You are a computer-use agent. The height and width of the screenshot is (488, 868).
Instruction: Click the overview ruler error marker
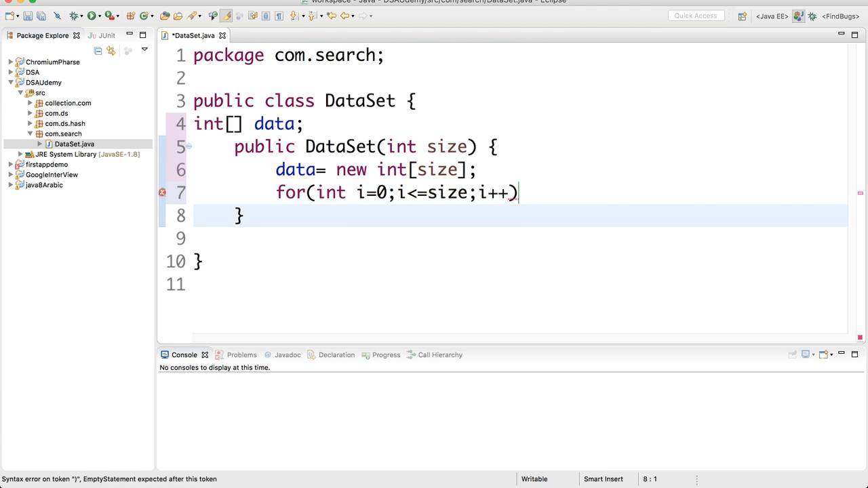(860, 193)
